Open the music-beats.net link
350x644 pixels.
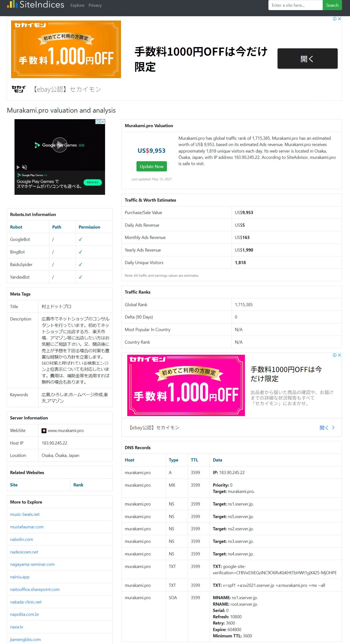point(25,514)
